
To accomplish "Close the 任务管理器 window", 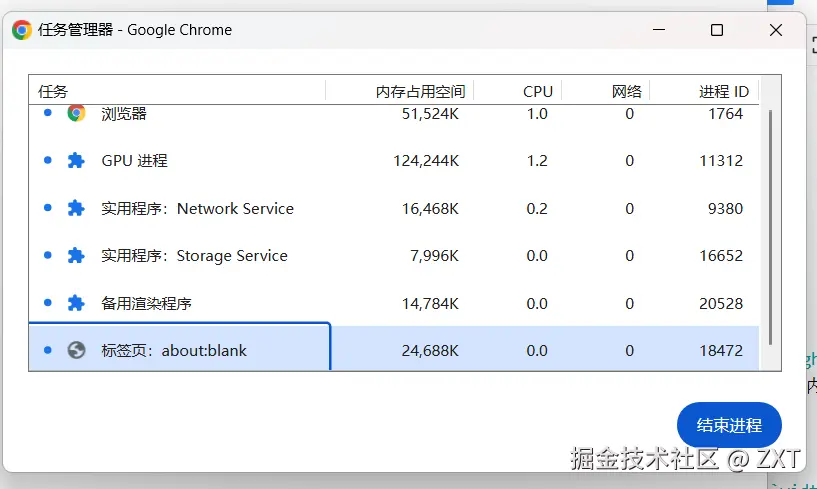I will [x=776, y=30].
